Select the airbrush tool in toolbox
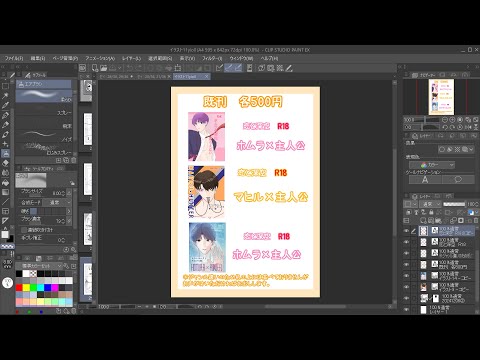 (x=5, y=154)
